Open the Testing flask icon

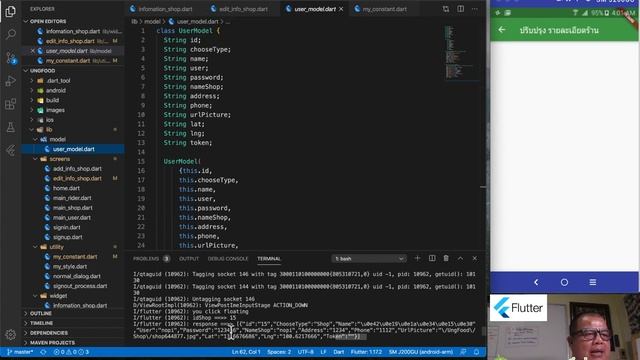[x=11, y=127]
